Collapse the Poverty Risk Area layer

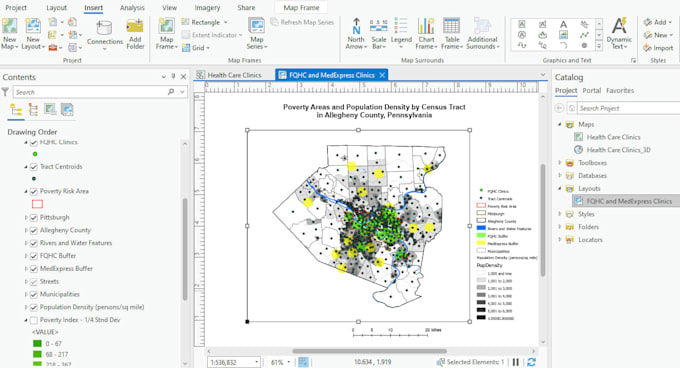point(26,191)
